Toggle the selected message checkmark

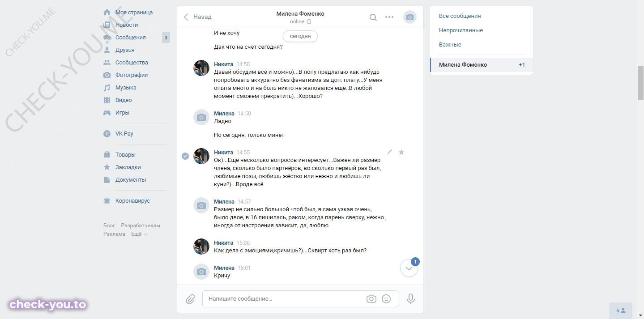[x=185, y=156]
